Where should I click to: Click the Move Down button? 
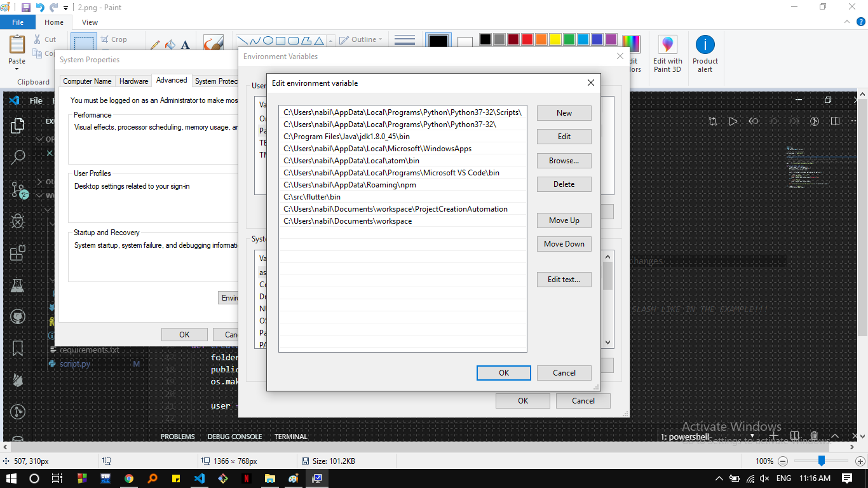coord(564,244)
